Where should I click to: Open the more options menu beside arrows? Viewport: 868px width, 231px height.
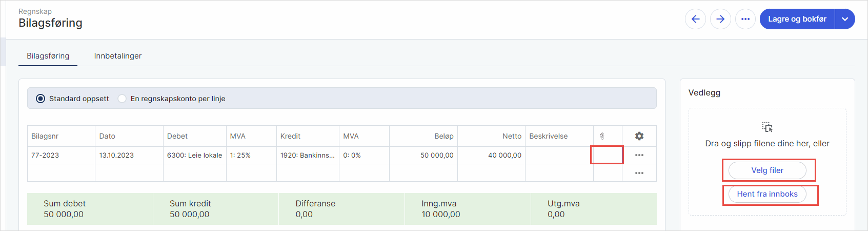(x=745, y=19)
